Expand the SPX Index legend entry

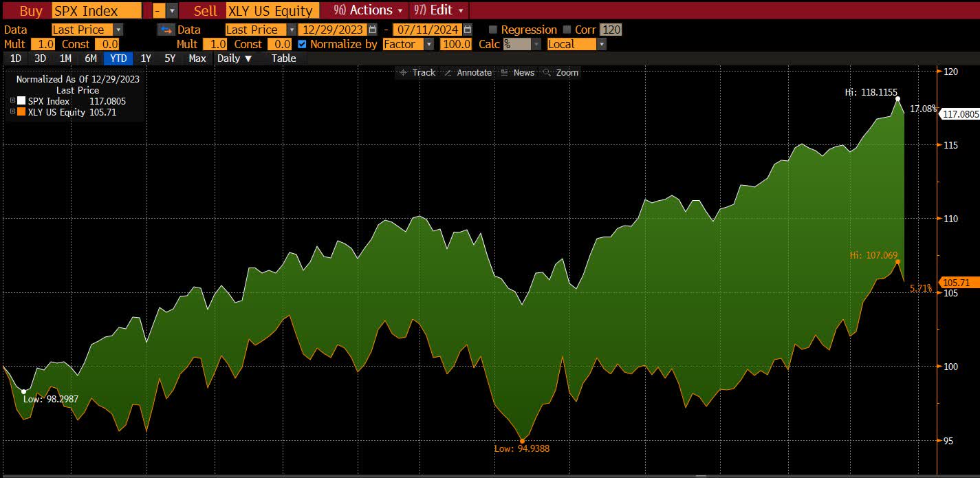click(x=12, y=101)
